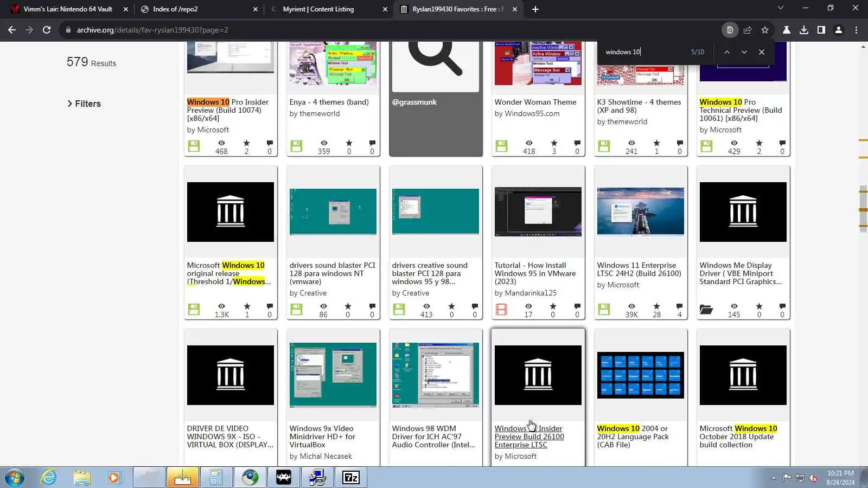Image resolution: width=868 pixels, height=488 pixels.
Task: Open the taskbar clock and date
Action: tap(840, 478)
